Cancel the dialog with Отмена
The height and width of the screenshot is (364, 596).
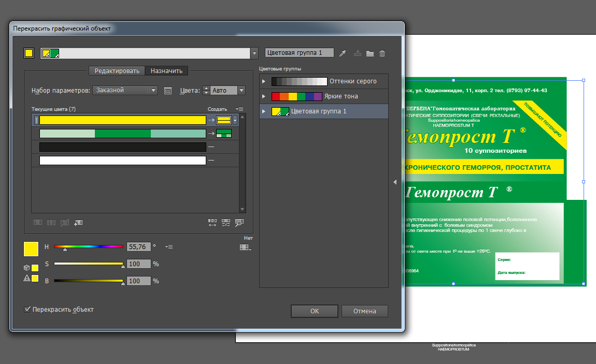tap(364, 311)
